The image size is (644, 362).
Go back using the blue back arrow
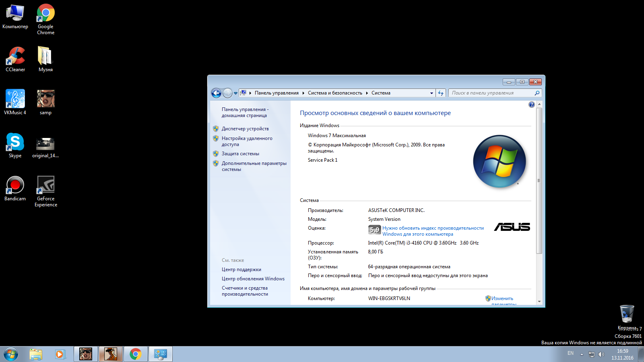[216, 93]
